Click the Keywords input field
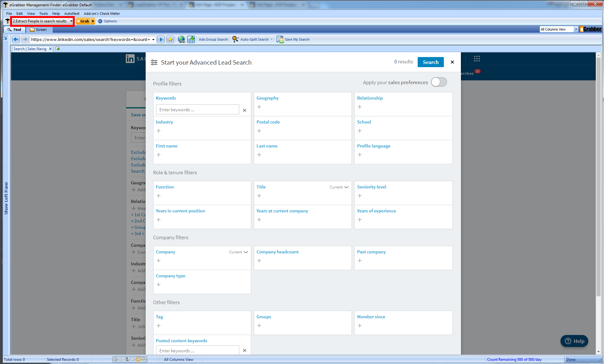604x364 pixels. [197, 110]
